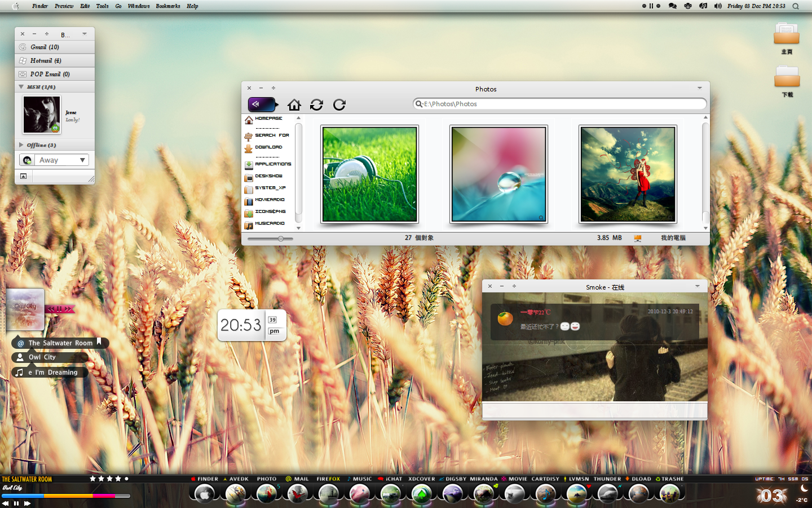This screenshot has height=508, width=812.
Task: Launch Miranda from the dock
Action: [x=483, y=494]
